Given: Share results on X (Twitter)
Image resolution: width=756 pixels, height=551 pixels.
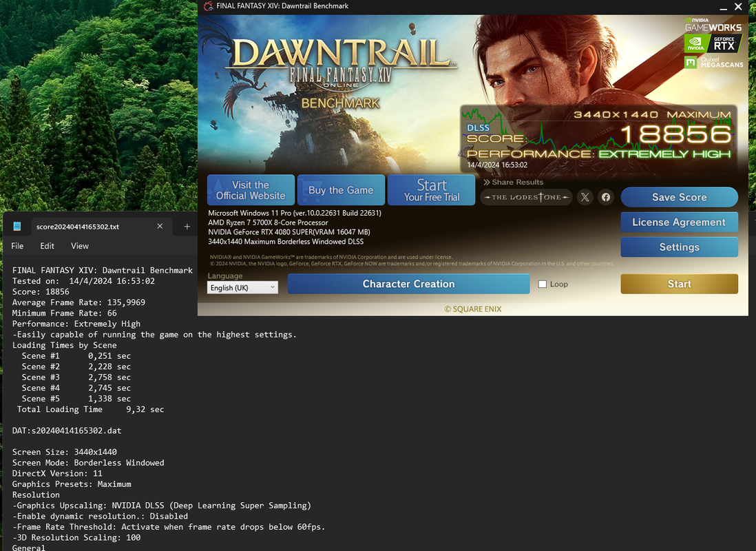Looking at the screenshot, I should pyautogui.click(x=585, y=197).
